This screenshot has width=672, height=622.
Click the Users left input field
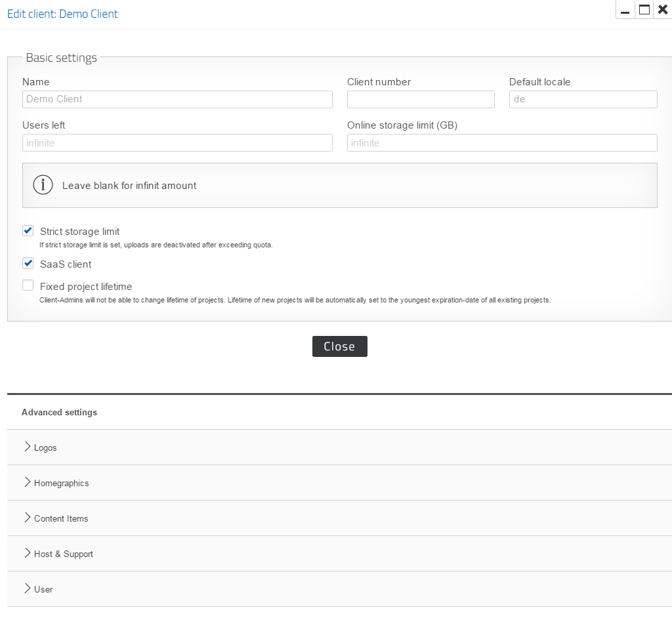point(177,142)
